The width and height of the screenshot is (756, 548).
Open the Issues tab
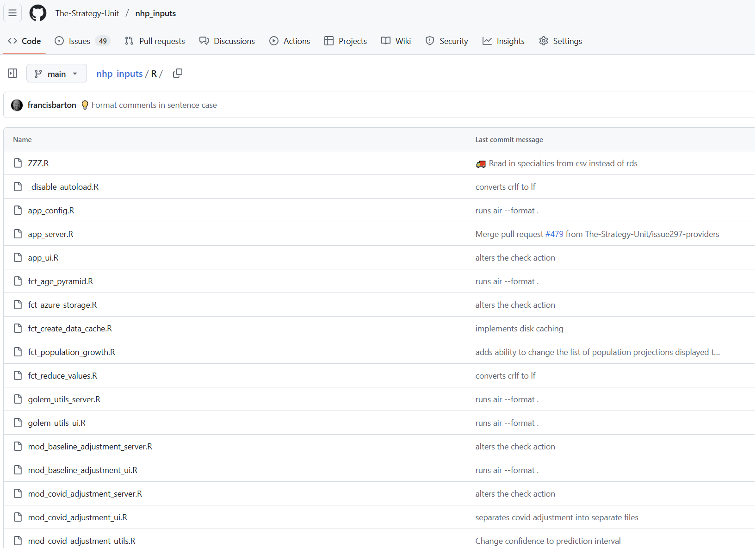[82, 41]
